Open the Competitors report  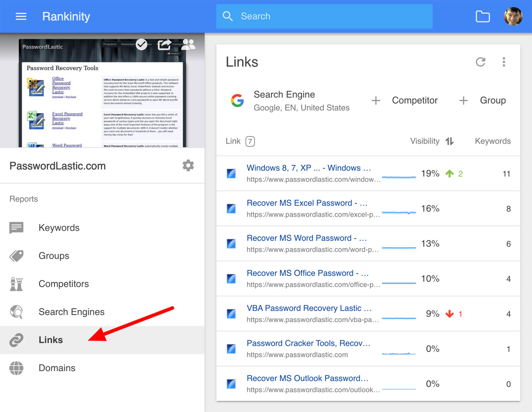pyautogui.click(x=102, y=284)
